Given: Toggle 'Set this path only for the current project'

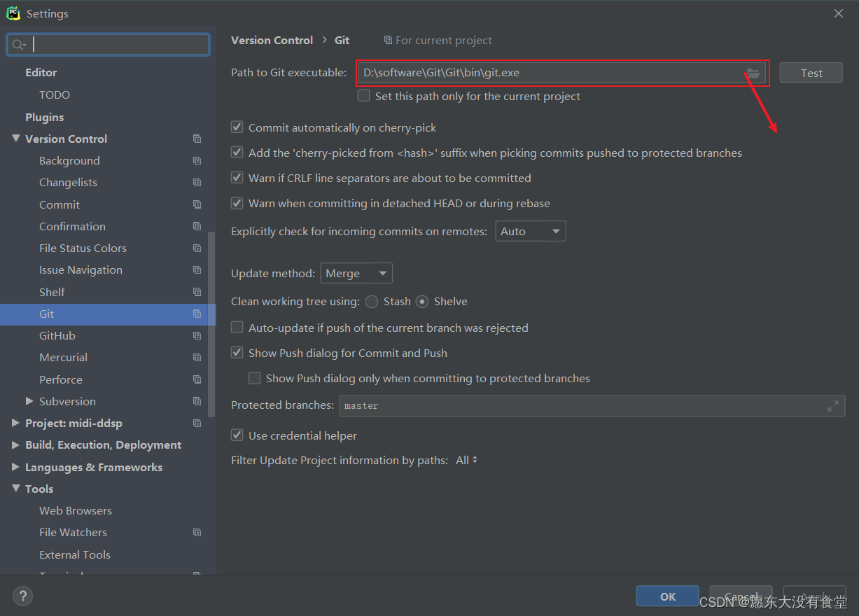Looking at the screenshot, I should point(363,96).
